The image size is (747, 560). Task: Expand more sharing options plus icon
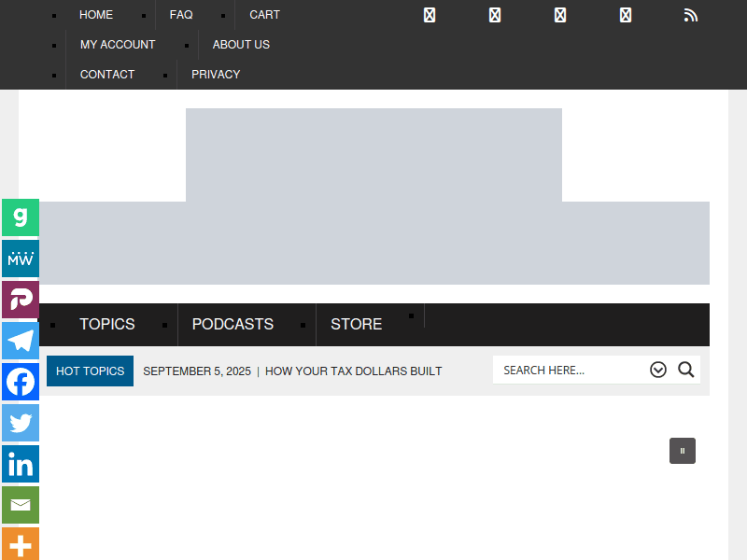20,544
